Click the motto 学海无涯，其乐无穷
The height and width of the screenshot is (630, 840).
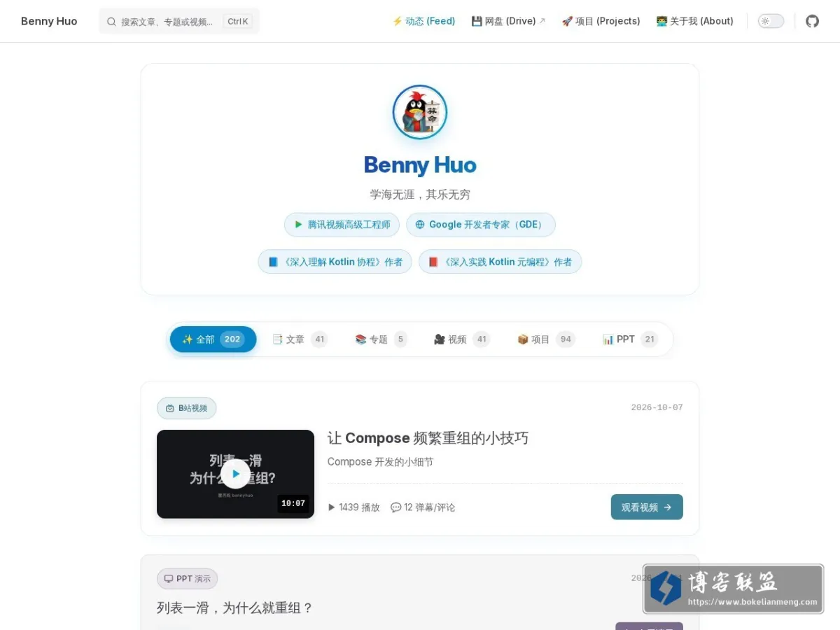click(x=420, y=195)
